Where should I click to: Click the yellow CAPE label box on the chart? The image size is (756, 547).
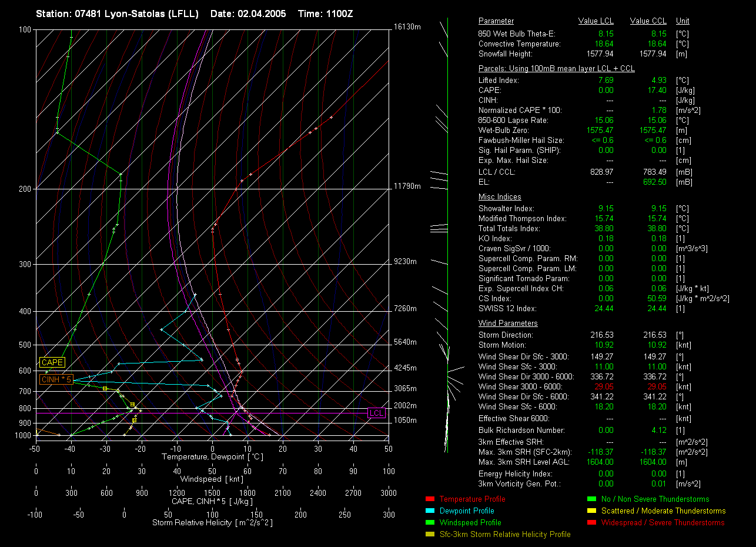pyautogui.click(x=52, y=362)
